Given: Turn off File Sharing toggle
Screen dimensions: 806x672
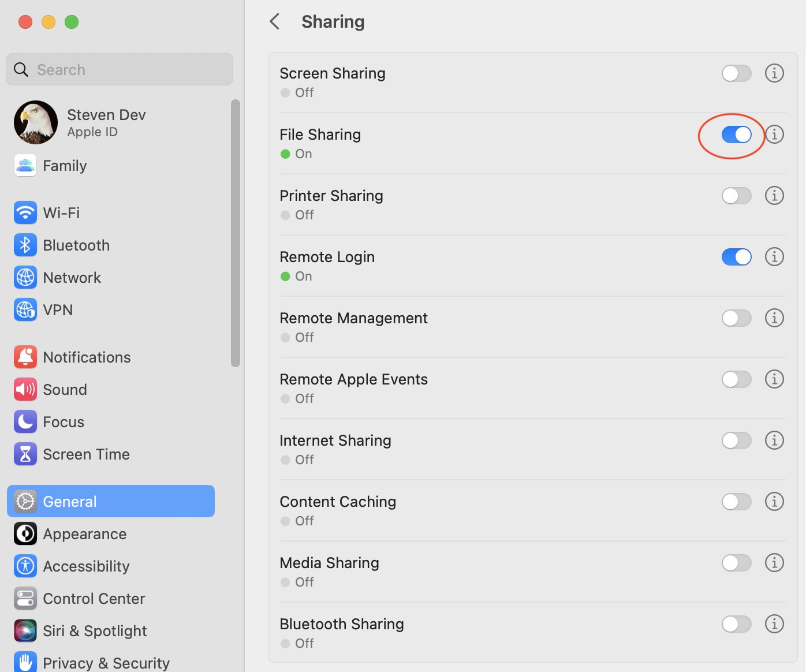Looking at the screenshot, I should (737, 135).
